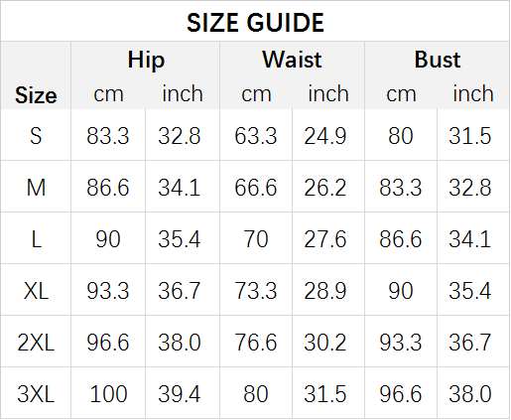Click the 3XL size row label
This screenshot has height=420, width=511.
(x=36, y=394)
